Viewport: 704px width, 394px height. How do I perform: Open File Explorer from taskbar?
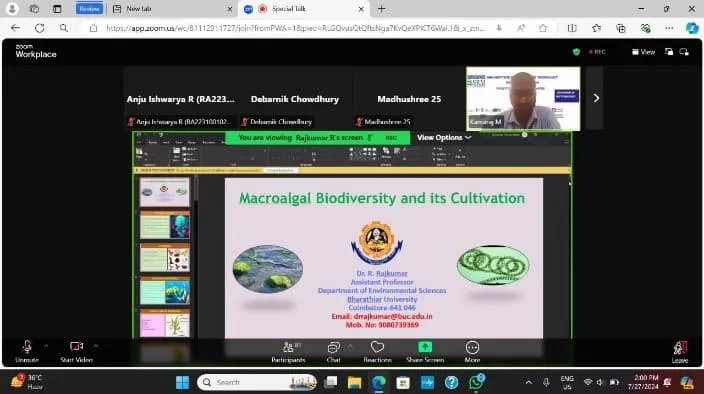(x=354, y=382)
